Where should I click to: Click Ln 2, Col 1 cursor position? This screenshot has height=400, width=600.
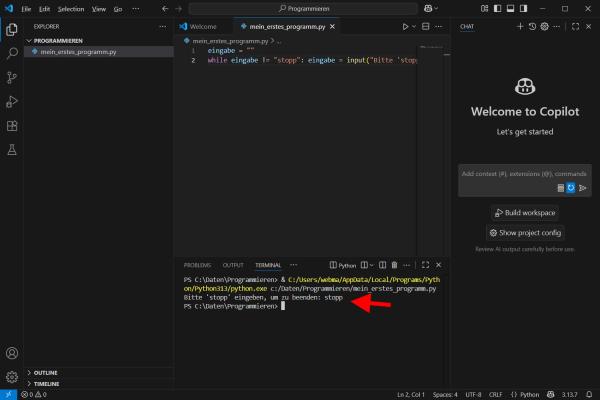[x=411, y=394]
